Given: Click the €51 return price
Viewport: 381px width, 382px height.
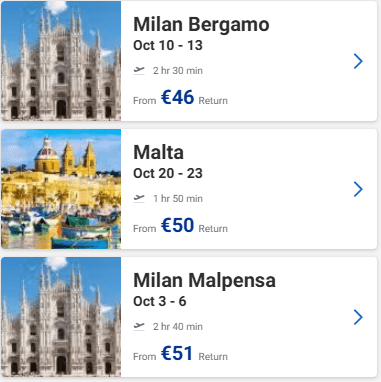Looking at the screenshot, I should click(177, 353).
